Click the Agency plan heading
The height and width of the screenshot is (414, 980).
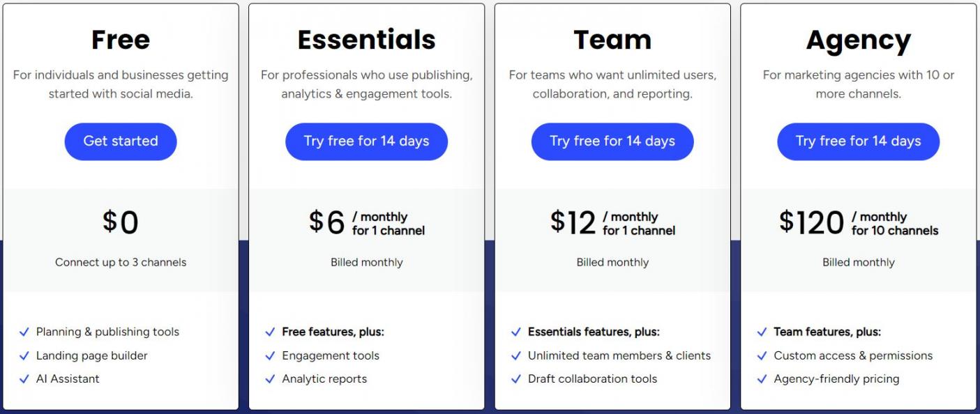[858, 41]
